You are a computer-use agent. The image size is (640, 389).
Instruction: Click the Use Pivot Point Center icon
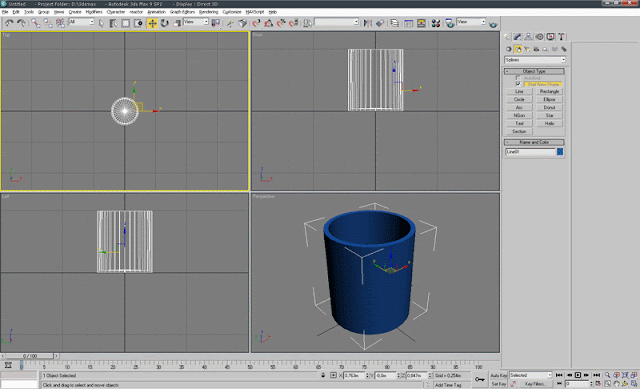pyautogui.click(x=216, y=23)
